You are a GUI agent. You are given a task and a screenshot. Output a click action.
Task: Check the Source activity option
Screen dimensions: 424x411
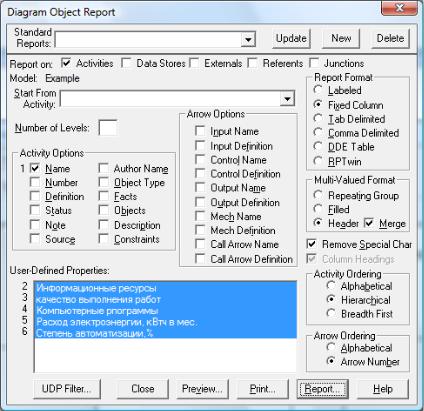coord(35,238)
